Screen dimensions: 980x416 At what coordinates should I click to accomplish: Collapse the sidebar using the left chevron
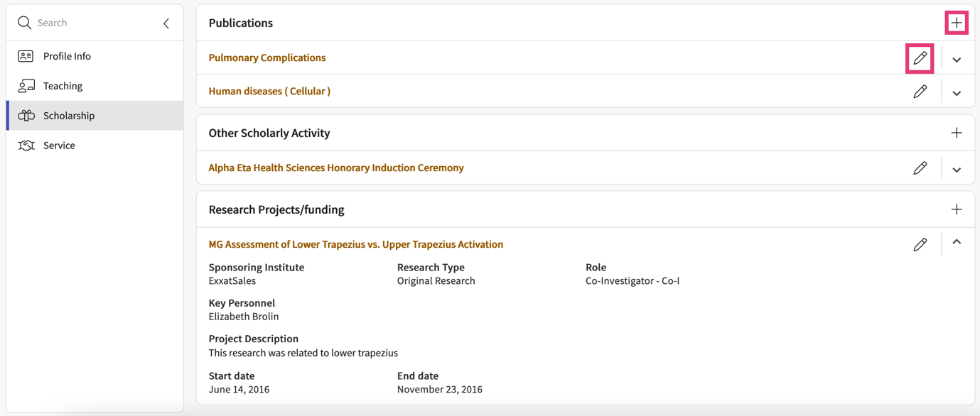166,23
